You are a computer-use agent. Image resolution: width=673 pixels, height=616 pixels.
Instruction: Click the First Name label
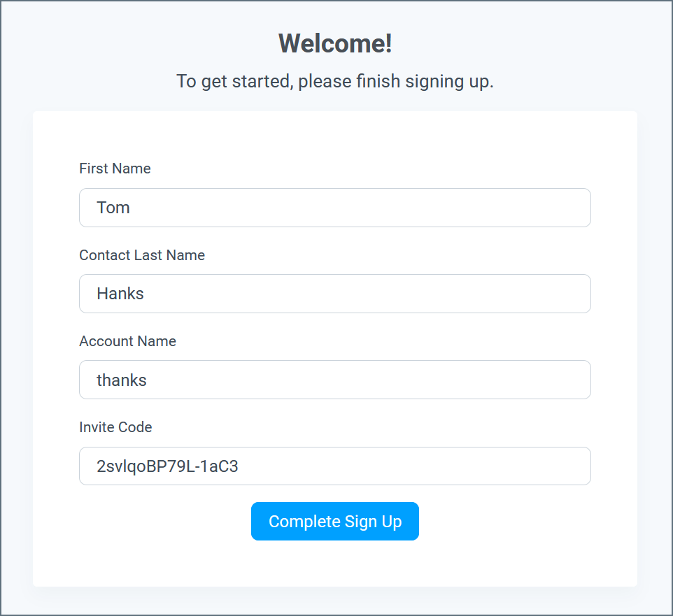pyautogui.click(x=115, y=169)
